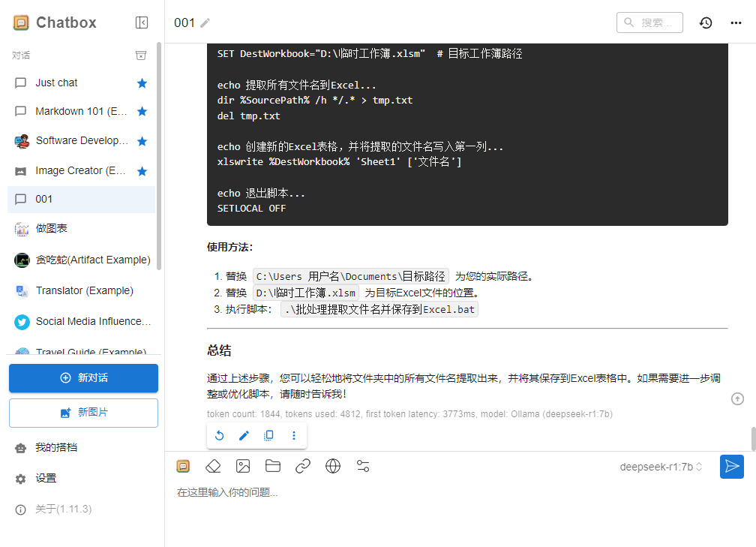Toggle star on Markdown 101 conversation
Image resolution: width=756 pixels, height=547 pixels.
pos(142,112)
